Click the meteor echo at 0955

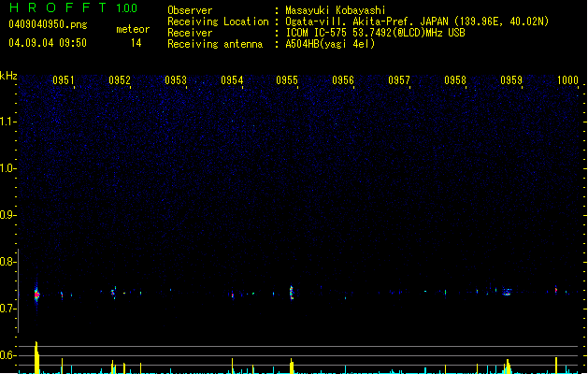(x=292, y=293)
